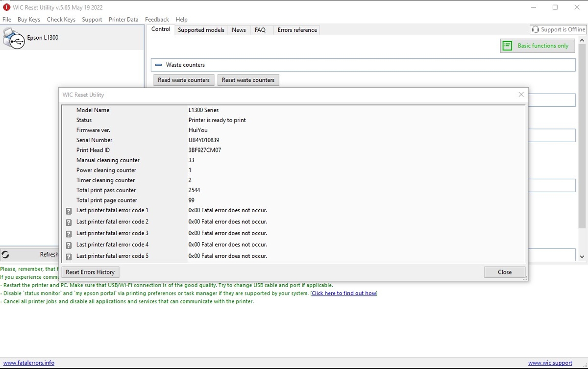Click help icon for fatal error code 5
This screenshot has height=369, width=588.
[x=69, y=256]
